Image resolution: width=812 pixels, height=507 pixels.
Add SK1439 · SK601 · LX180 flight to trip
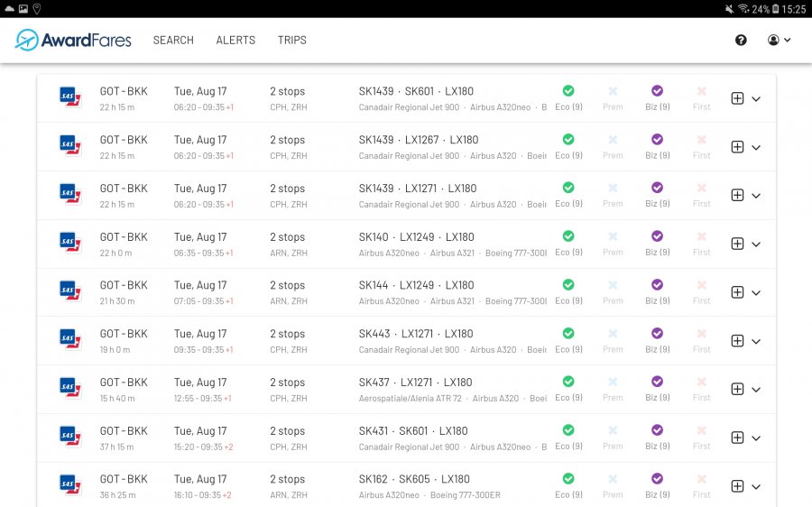click(x=737, y=98)
